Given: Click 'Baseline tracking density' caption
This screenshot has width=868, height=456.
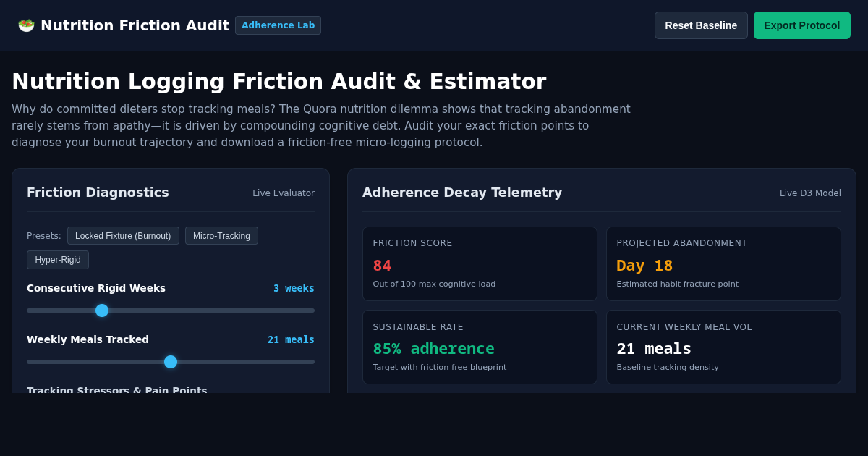Looking at the screenshot, I should click(x=668, y=368).
